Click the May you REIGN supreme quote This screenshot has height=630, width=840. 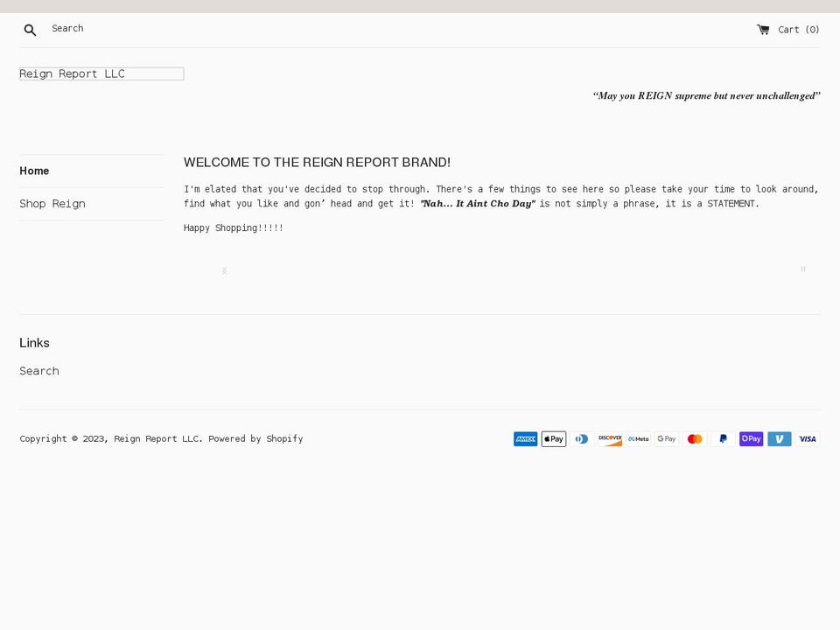click(707, 96)
